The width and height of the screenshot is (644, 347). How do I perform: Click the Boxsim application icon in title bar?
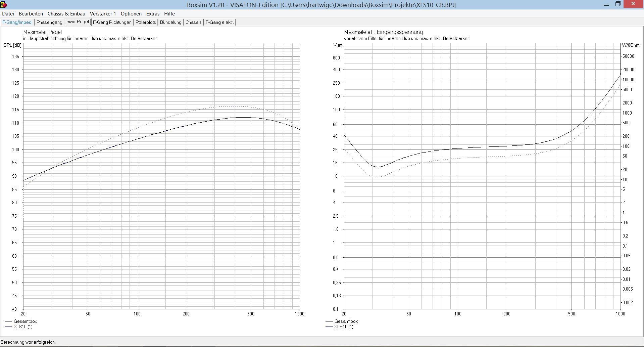click(x=4, y=4)
